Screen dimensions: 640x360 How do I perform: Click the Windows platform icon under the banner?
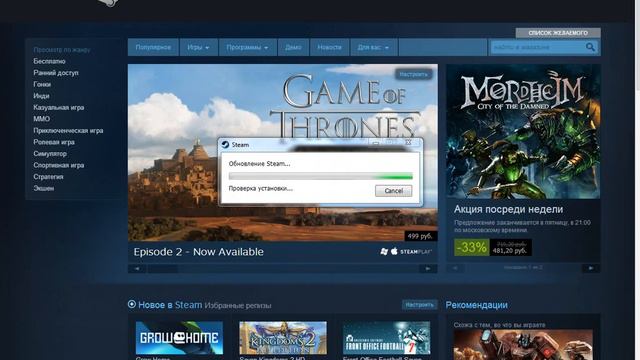tap(384, 251)
